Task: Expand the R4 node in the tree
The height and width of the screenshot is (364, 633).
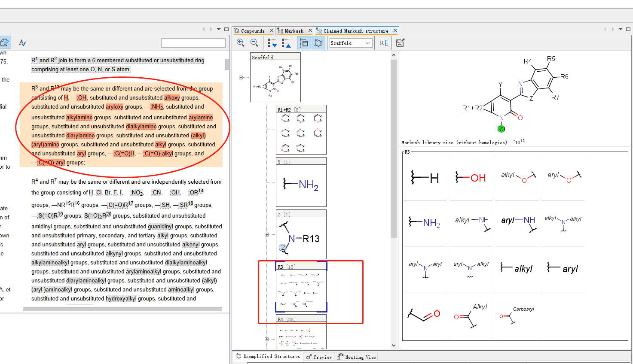Action: click(x=266, y=339)
